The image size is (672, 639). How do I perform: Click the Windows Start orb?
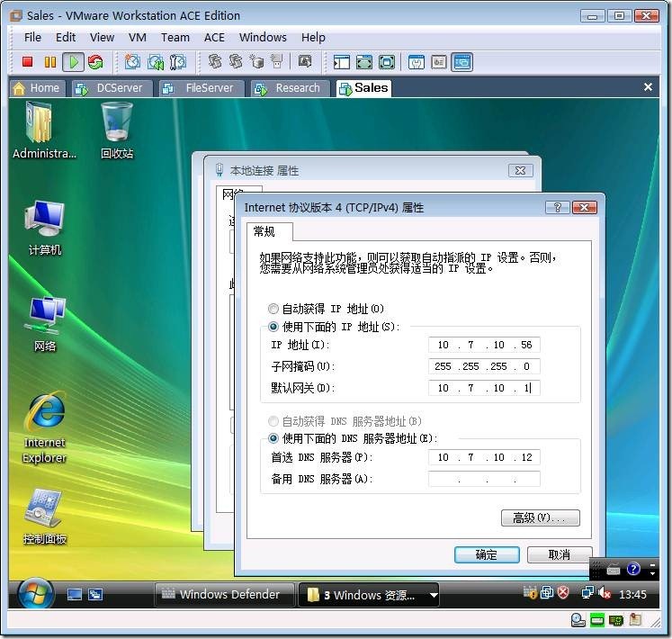click(36, 594)
